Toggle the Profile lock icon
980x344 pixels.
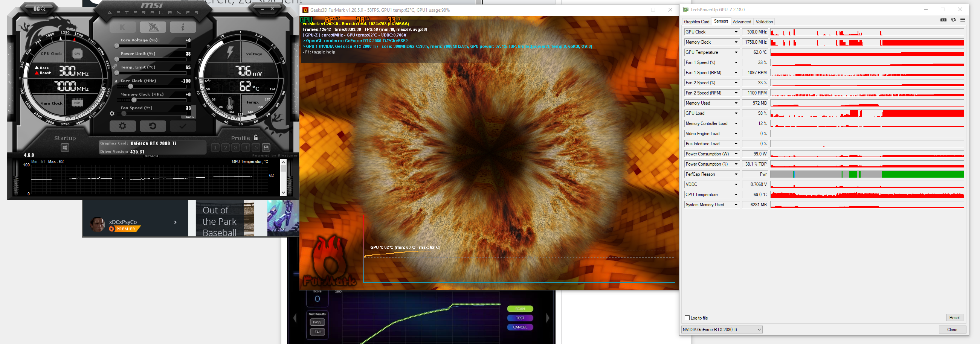(256, 138)
